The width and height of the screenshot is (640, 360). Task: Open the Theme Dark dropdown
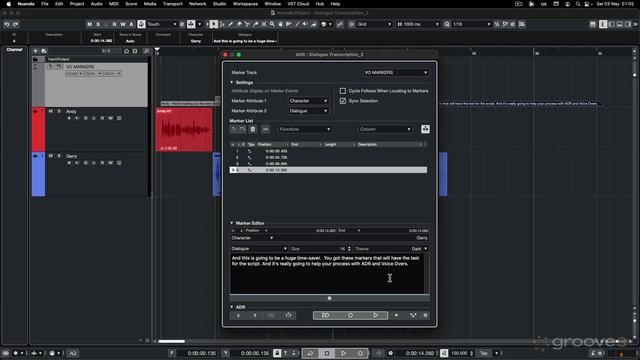pos(419,249)
